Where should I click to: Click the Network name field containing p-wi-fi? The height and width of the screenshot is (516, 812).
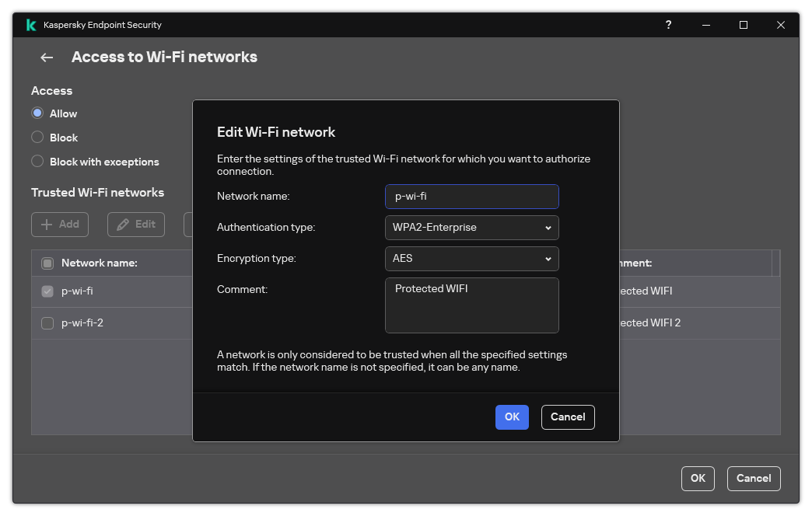coord(471,196)
